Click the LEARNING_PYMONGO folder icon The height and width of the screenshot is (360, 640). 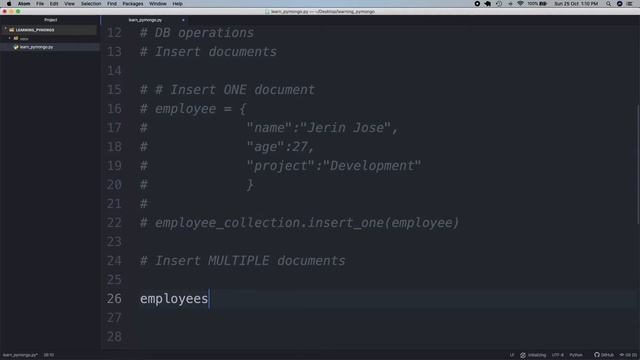click(x=11, y=30)
